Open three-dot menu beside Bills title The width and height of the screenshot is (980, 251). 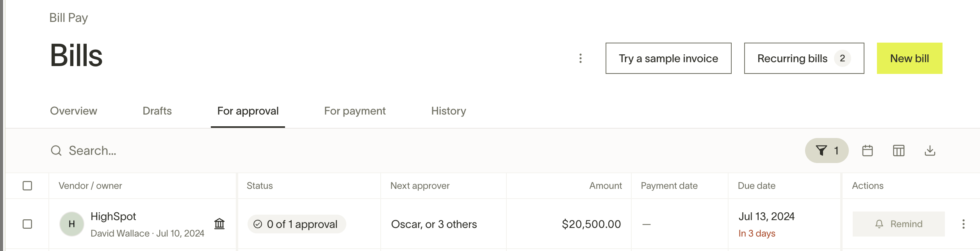pos(581,58)
